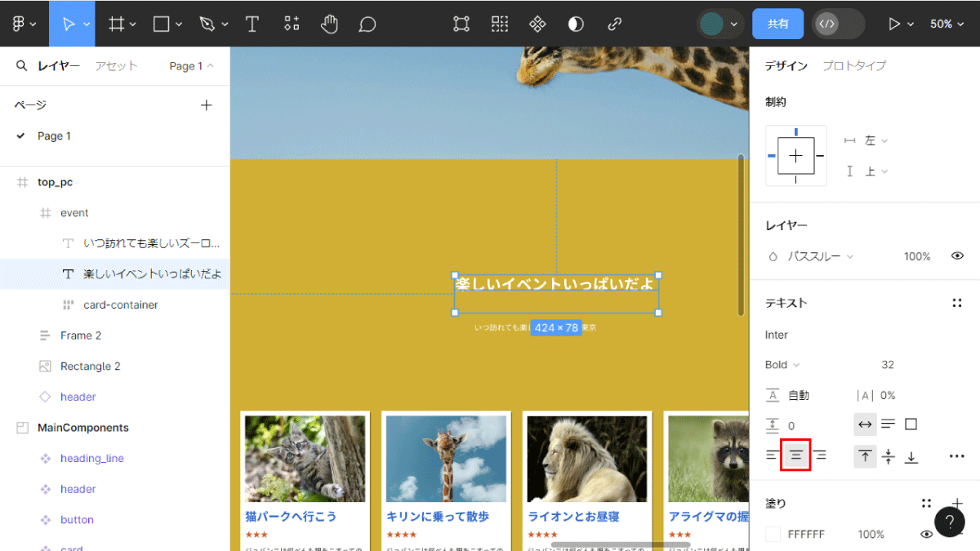The image size is (980, 551).
Task: Click the present play button
Action: pos(894,24)
